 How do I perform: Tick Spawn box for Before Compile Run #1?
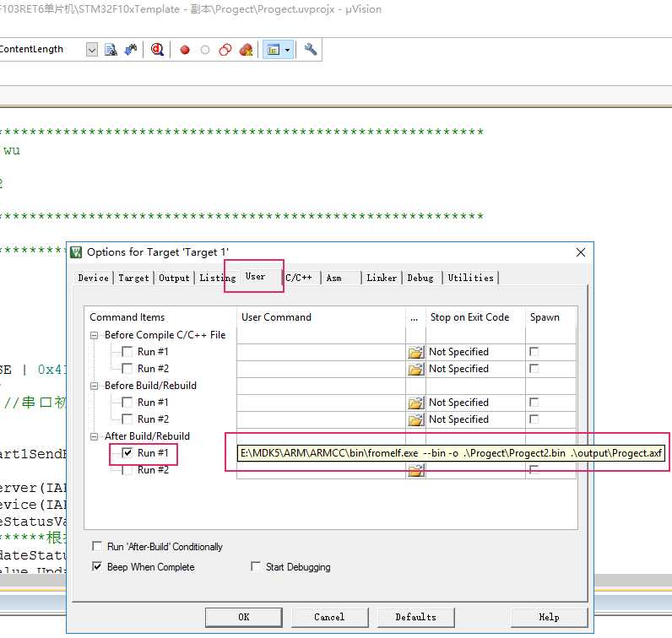click(534, 352)
